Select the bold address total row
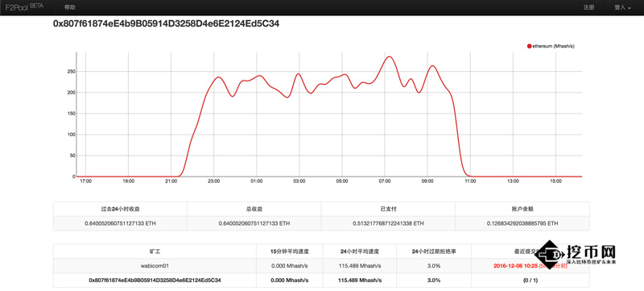 (321, 281)
